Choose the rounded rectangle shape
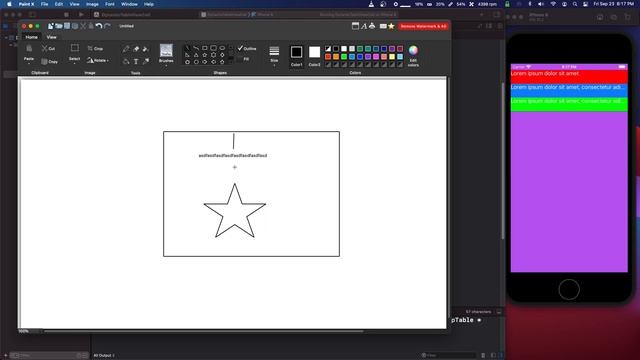The height and width of the screenshot is (360, 640). (213, 48)
